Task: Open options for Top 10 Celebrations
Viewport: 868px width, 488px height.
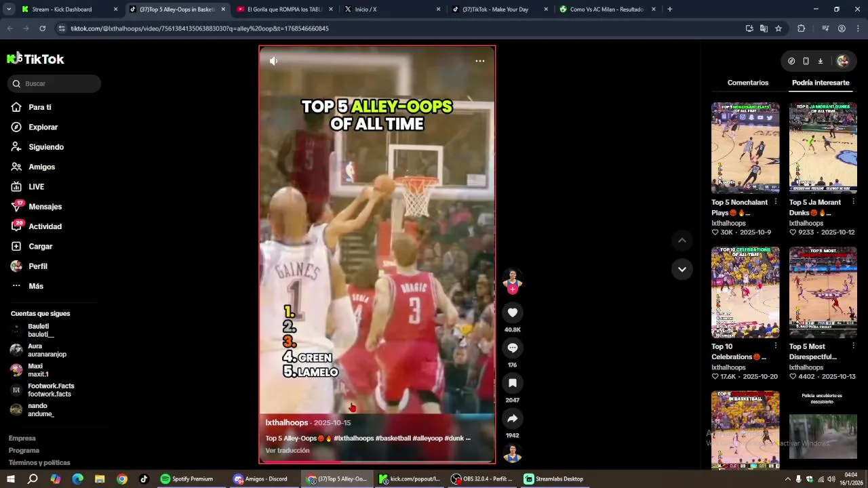Action: tap(776, 346)
